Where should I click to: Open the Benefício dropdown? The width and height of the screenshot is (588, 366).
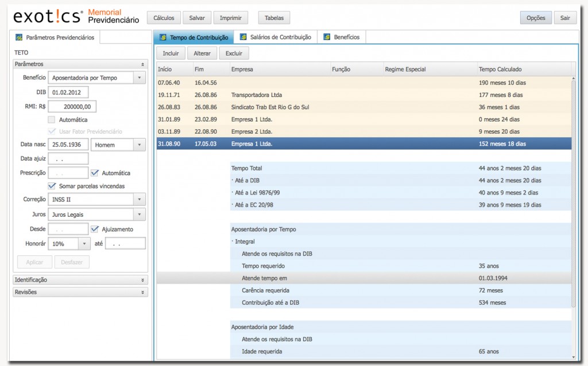pos(140,77)
